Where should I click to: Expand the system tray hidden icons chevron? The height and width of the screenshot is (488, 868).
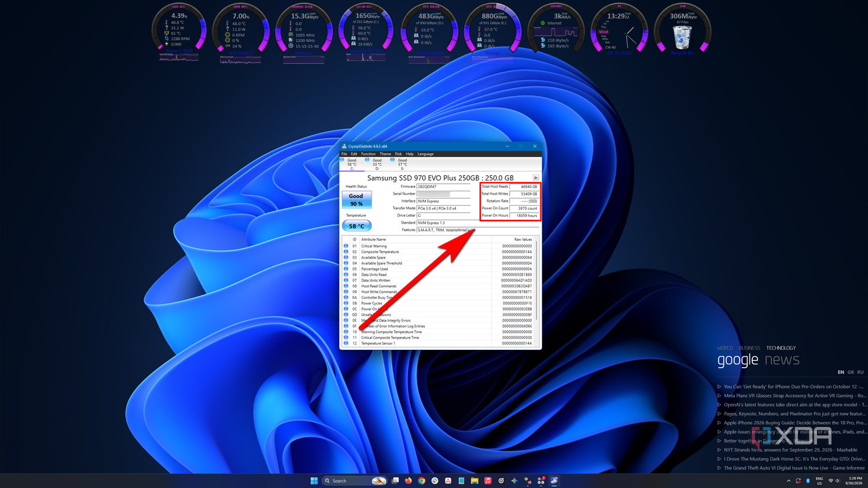[x=788, y=480]
